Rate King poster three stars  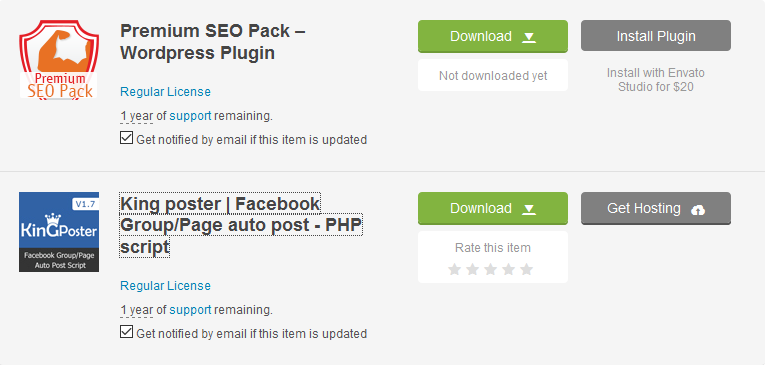pyautogui.click(x=490, y=269)
